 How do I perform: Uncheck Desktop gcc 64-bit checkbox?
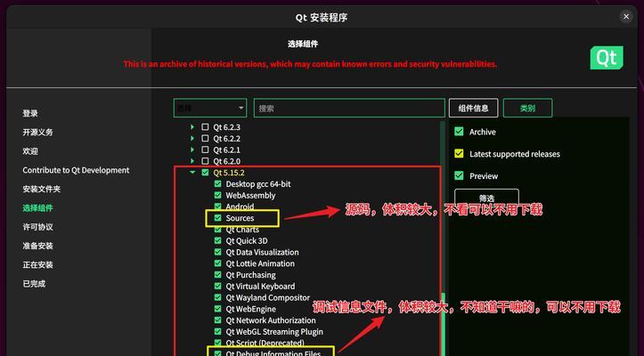[217, 184]
